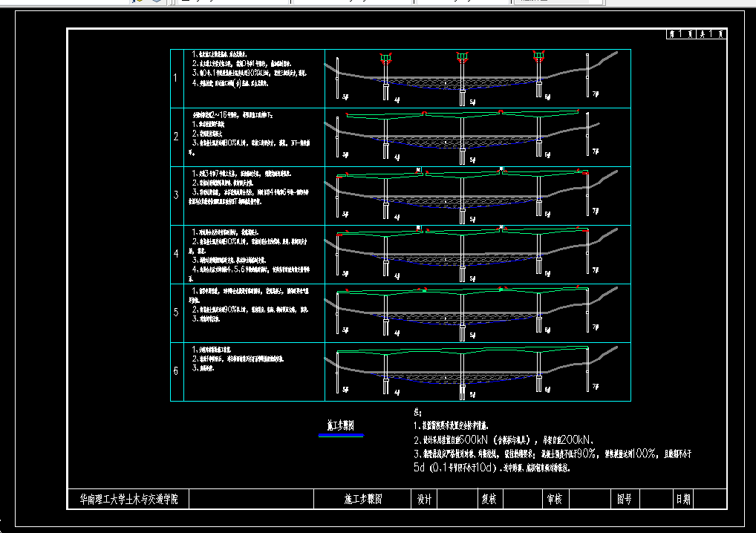The height and width of the screenshot is (533, 756).
Task: Click the 设计 title block cell
Action: (x=424, y=500)
